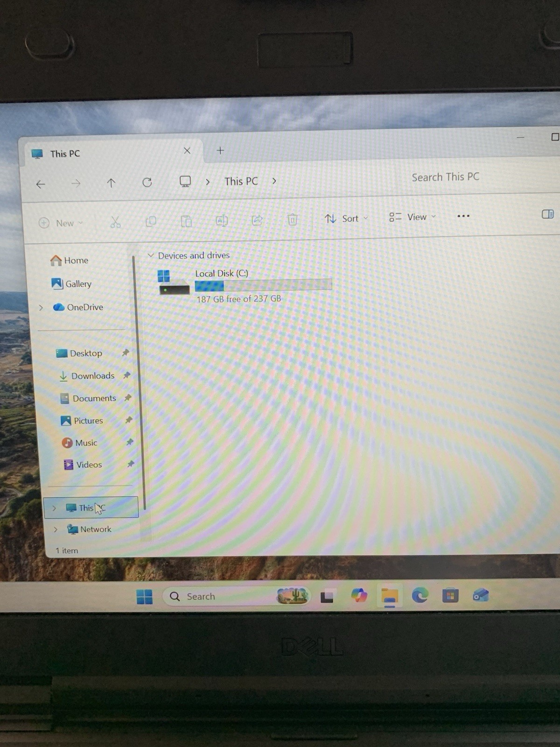Click the Rename icon in toolbar

[x=222, y=220]
